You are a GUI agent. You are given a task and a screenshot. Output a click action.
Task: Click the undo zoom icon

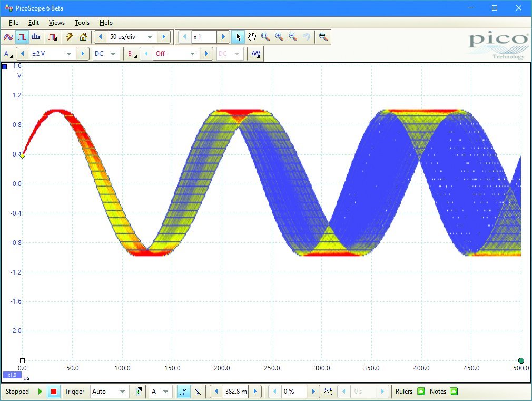(x=307, y=37)
